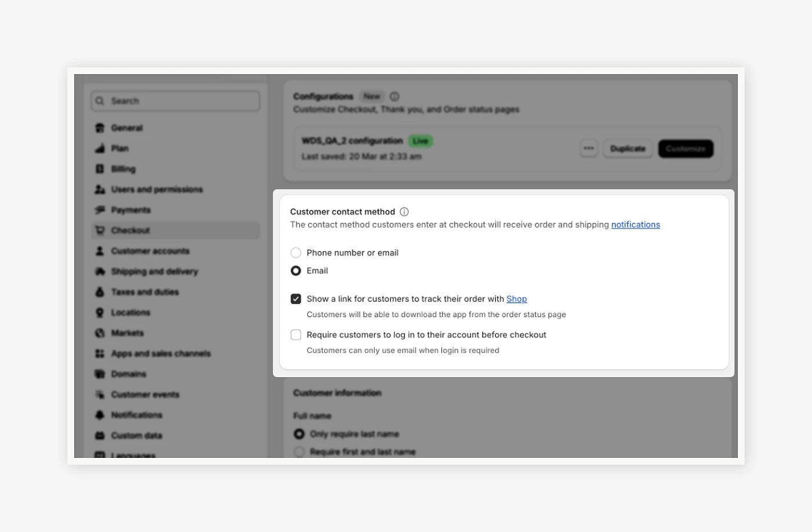Enable require customers to log in checkbox
The height and width of the screenshot is (532, 812).
[296, 335]
